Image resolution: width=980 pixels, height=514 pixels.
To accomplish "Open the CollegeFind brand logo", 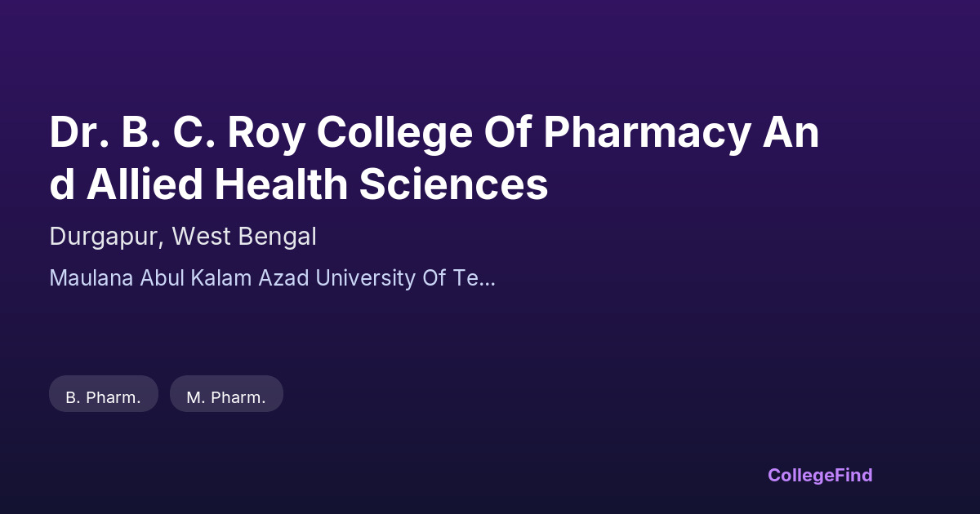I will [x=820, y=475].
